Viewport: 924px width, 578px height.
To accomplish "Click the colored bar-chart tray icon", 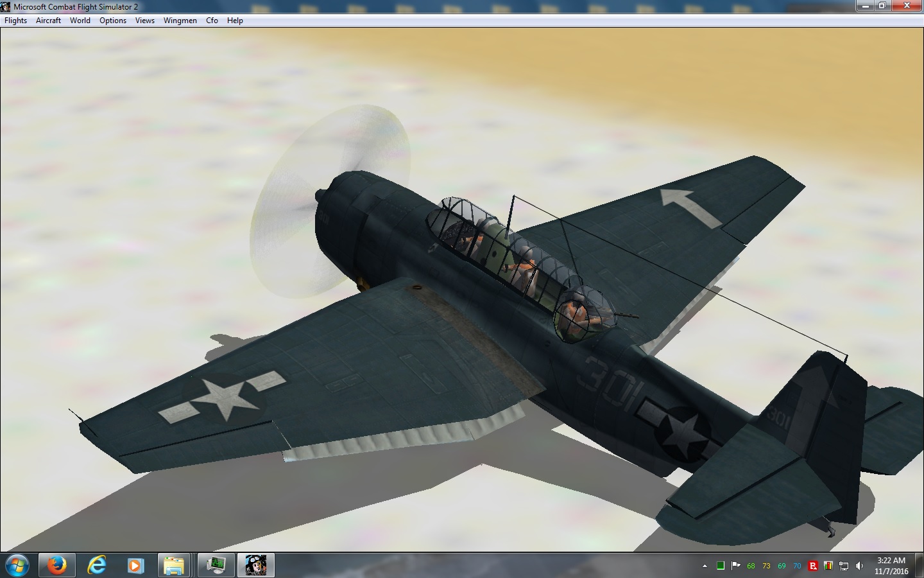I will coord(828,566).
